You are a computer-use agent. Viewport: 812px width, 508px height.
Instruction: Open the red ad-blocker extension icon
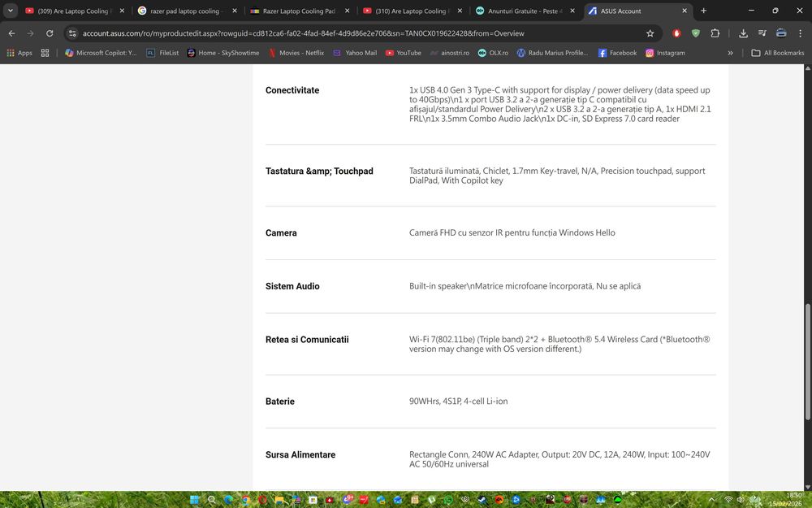point(676,33)
